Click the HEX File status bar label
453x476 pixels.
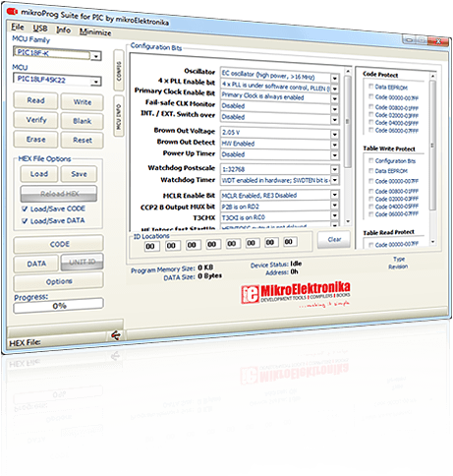coord(26,343)
